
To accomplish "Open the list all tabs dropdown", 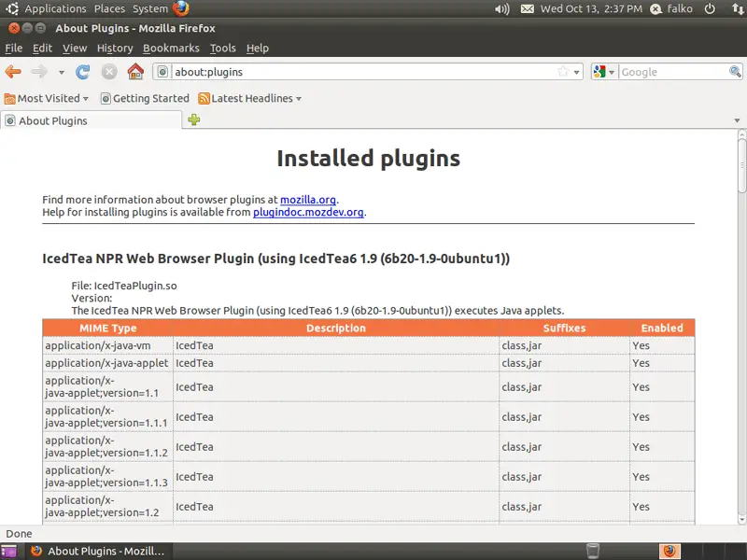I will coord(737,120).
